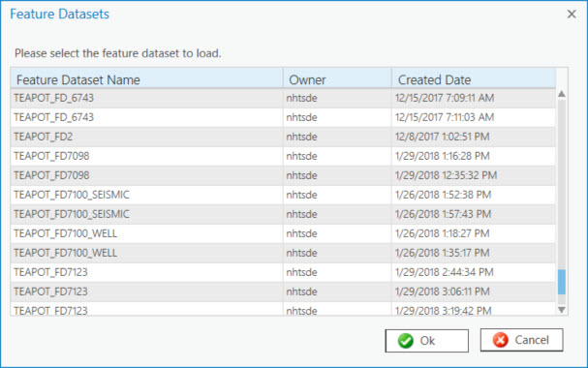Click the scrollbar up arrow
This screenshot has height=368, width=588.
[562, 94]
